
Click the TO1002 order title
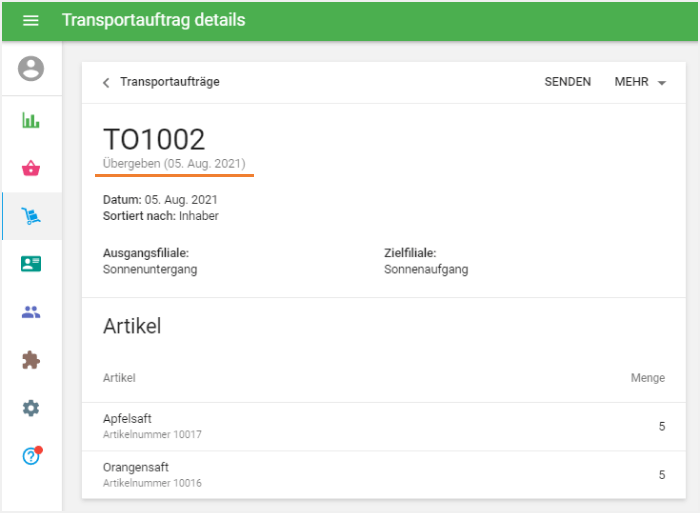click(x=154, y=139)
